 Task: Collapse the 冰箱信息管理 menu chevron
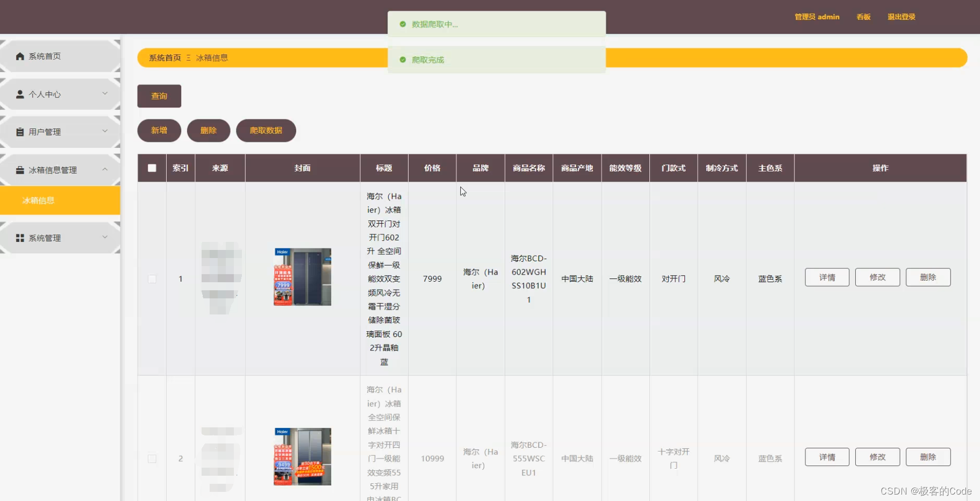[105, 169]
